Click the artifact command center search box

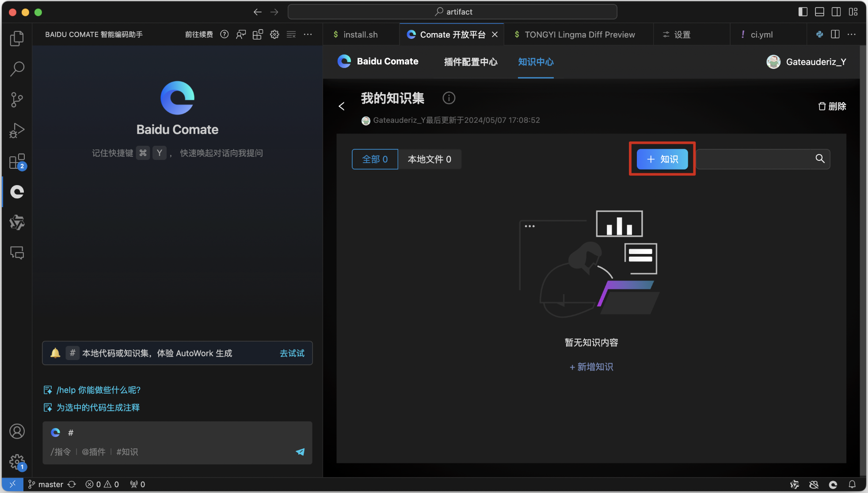pos(453,12)
